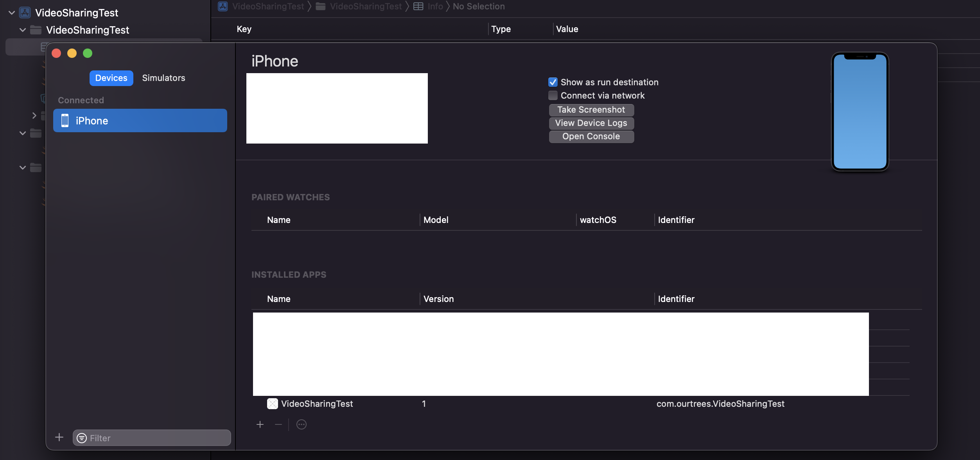The width and height of the screenshot is (980, 460).
Task: Click the VideoSharingTest project icon in navigator
Action: click(25, 13)
